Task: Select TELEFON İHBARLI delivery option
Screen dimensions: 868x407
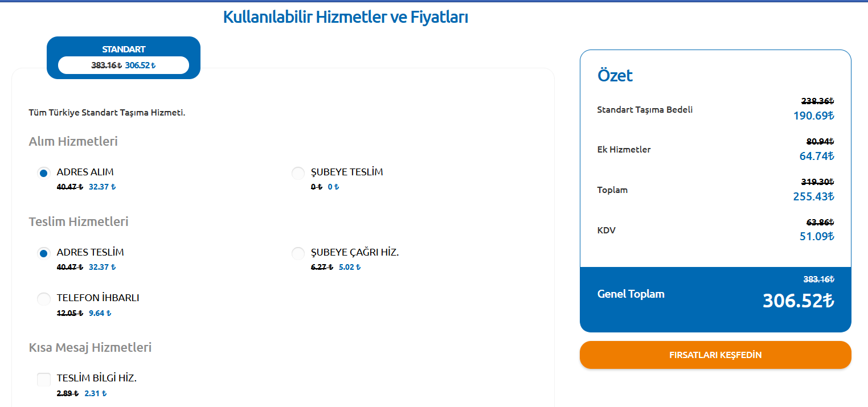Action: coord(43,299)
